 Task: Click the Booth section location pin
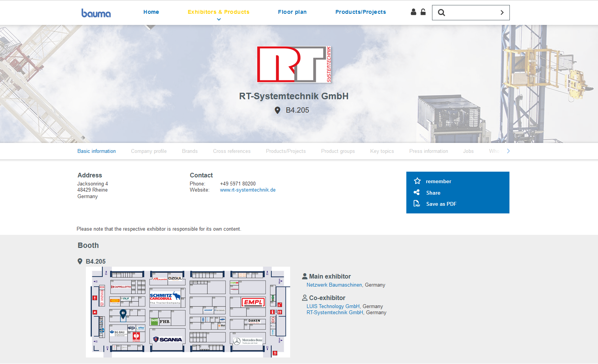click(80, 261)
